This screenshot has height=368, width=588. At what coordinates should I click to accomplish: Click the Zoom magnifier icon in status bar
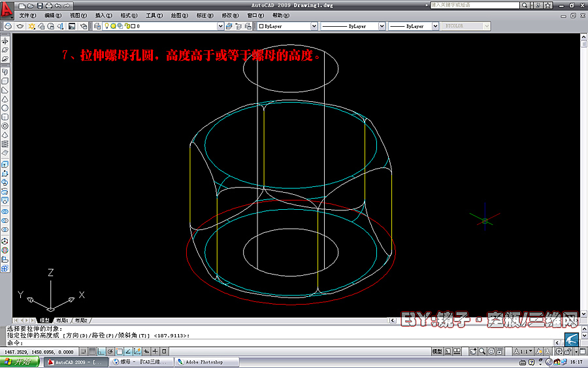click(x=482, y=352)
